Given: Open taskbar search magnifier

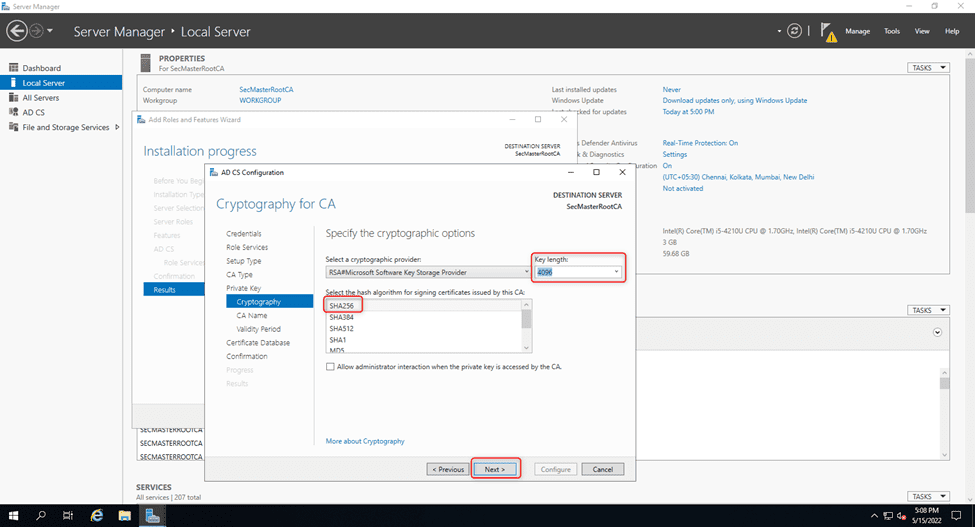Looking at the screenshot, I should pyautogui.click(x=41, y=516).
